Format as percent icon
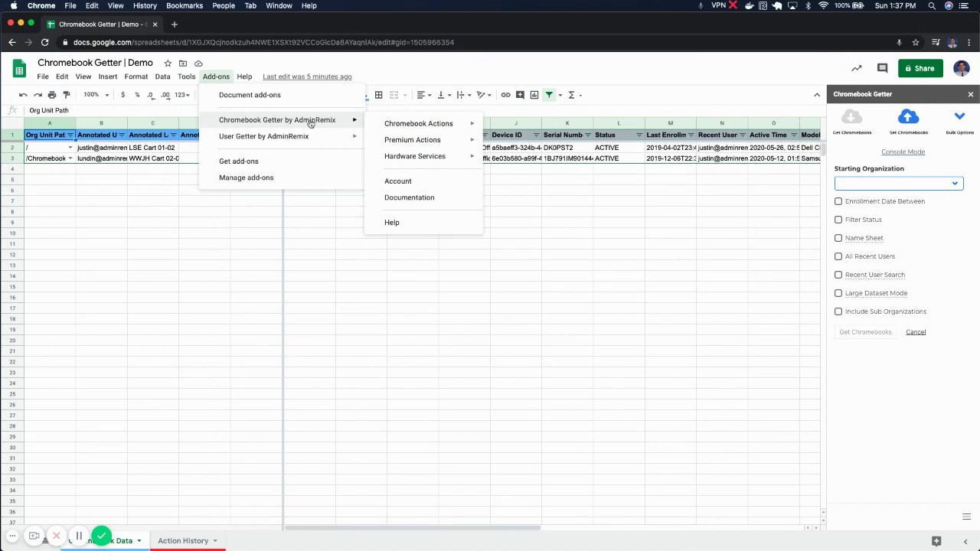 click(137, 95)
